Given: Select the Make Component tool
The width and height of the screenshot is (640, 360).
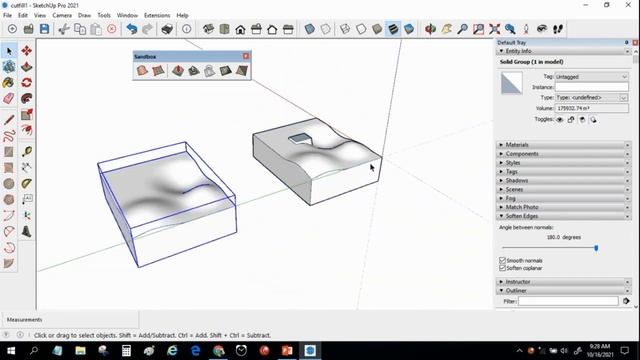Looking at the screenshot, I should [9, 67].
